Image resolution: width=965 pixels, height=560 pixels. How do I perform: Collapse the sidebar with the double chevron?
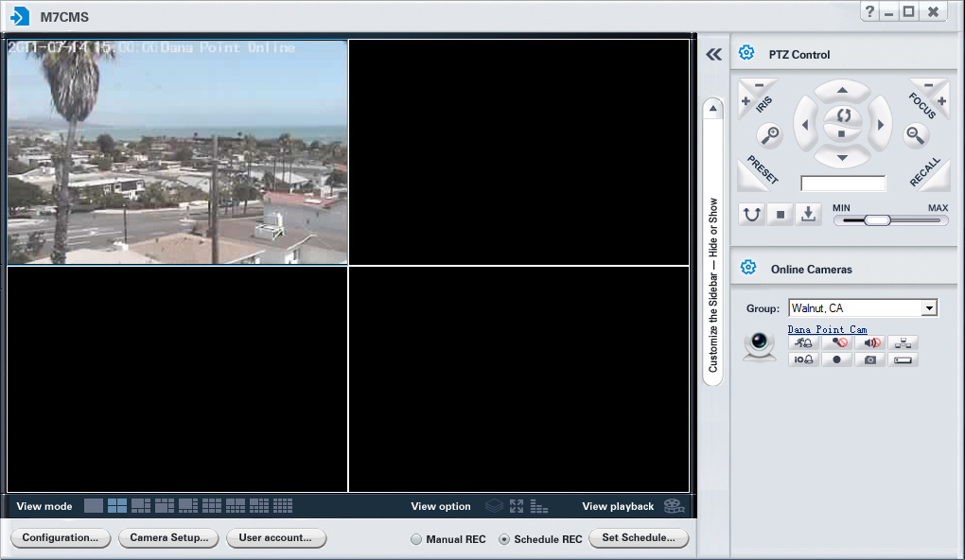pyautogui.click(x=713, y=55)
